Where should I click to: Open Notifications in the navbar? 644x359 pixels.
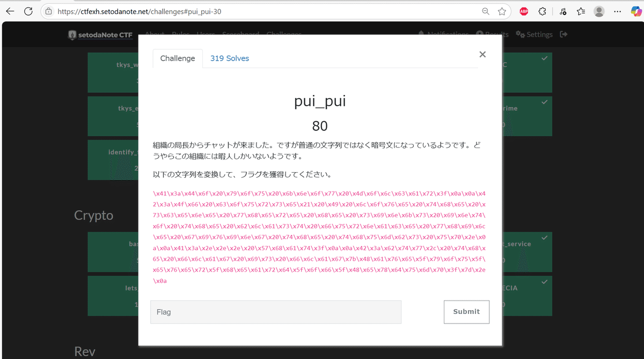443,34
